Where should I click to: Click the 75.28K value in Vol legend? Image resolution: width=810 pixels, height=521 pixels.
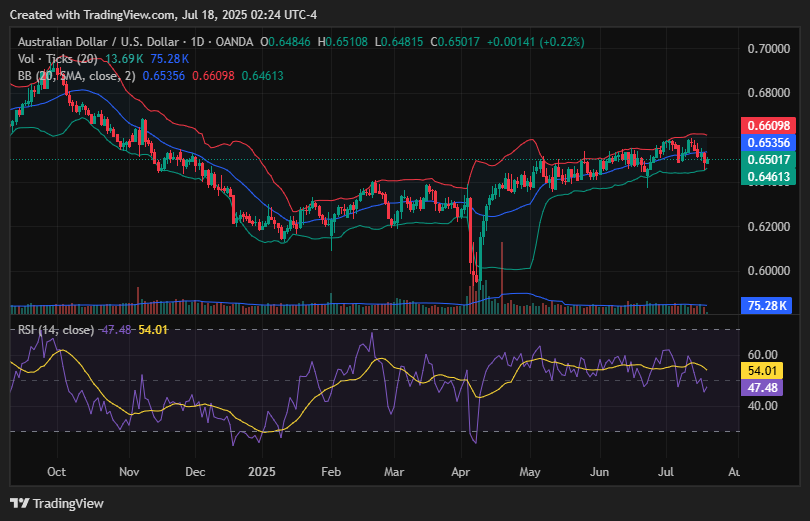click(x=169, y=59)
